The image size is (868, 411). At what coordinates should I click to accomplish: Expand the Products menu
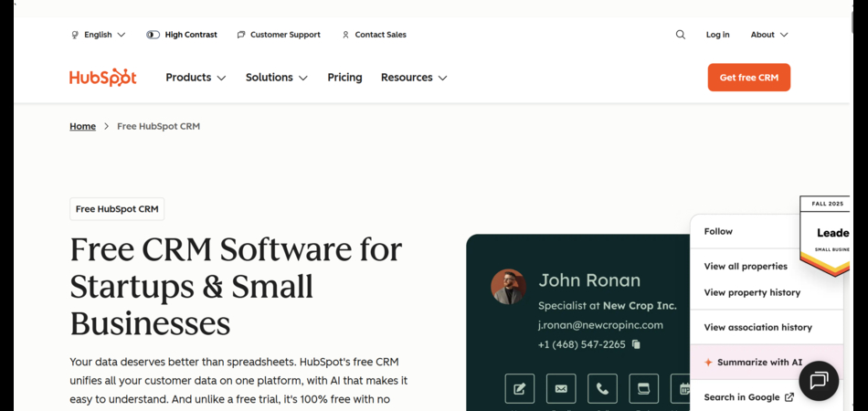pos(196,78)
